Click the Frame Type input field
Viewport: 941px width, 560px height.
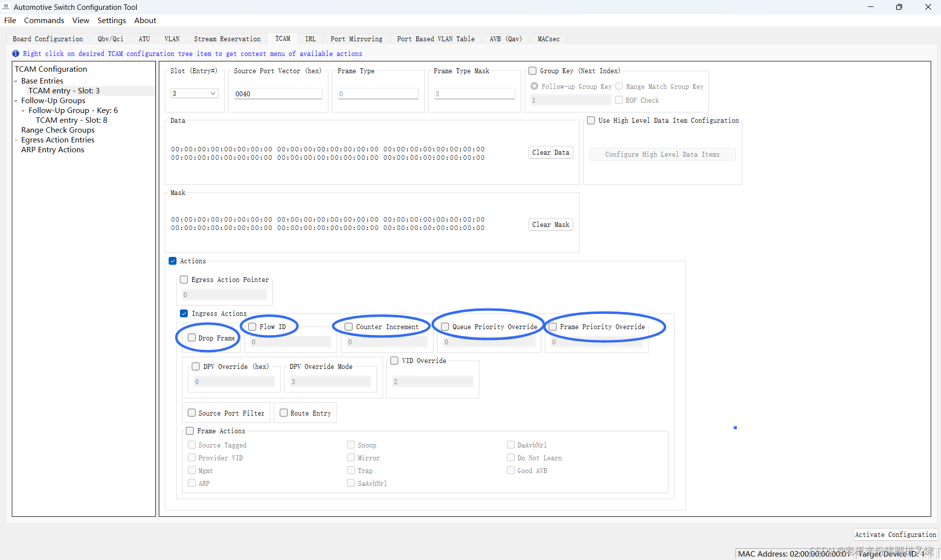(378, 93)
